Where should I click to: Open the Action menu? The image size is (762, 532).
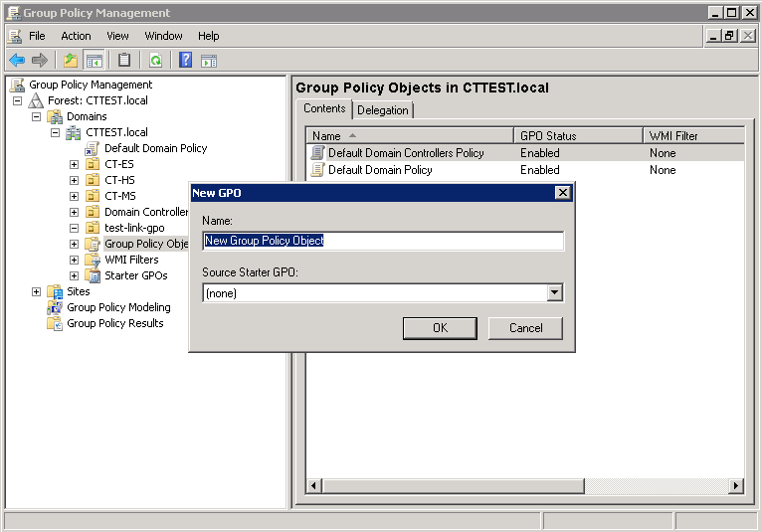pos(76,36)
